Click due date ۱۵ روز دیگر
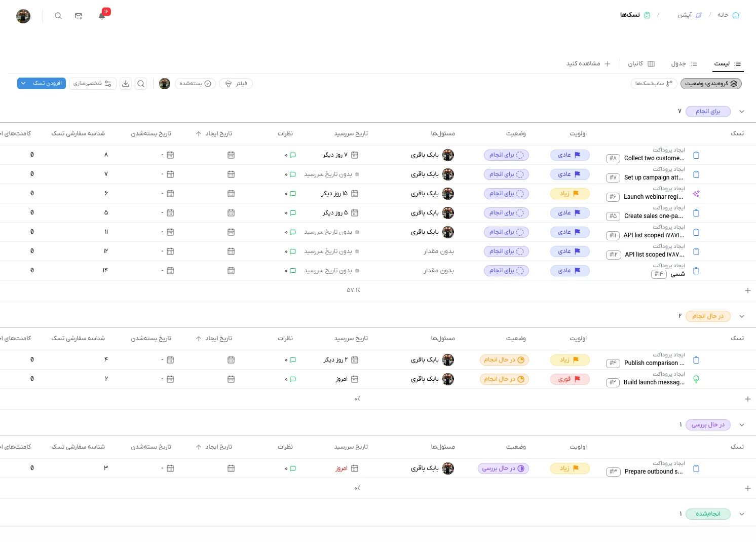The image size is (756, 542). [x=334, y=194]
